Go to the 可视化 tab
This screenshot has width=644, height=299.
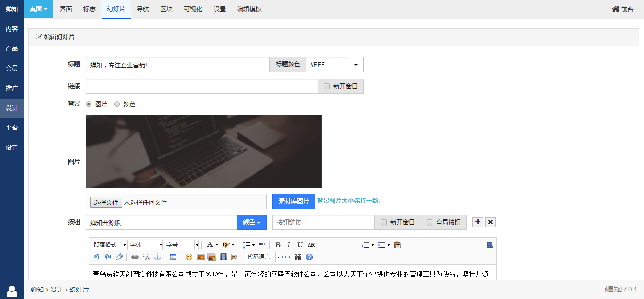click(x=193, y=9)
